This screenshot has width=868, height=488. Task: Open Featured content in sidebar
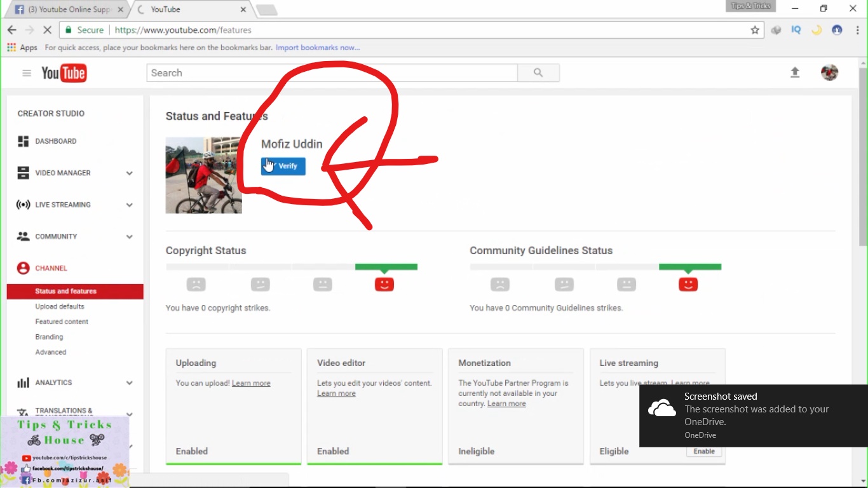coord(62,322)
